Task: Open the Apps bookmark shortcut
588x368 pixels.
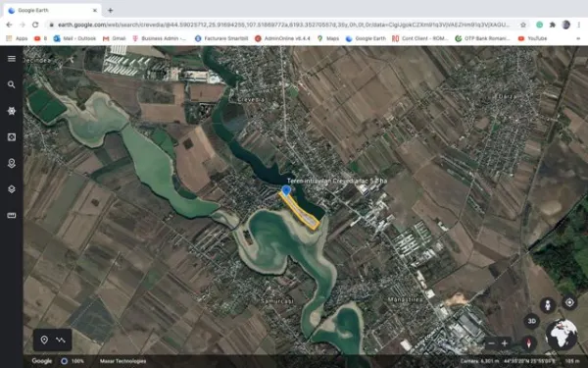Action: click(17, 38)
